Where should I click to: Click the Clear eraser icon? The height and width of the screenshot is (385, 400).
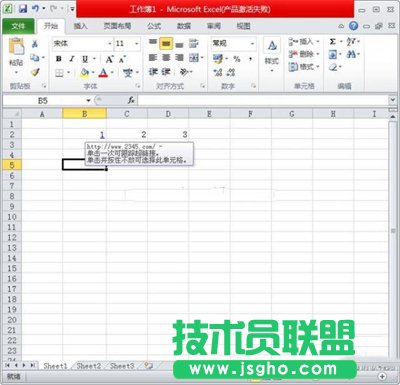click(333, 67)
